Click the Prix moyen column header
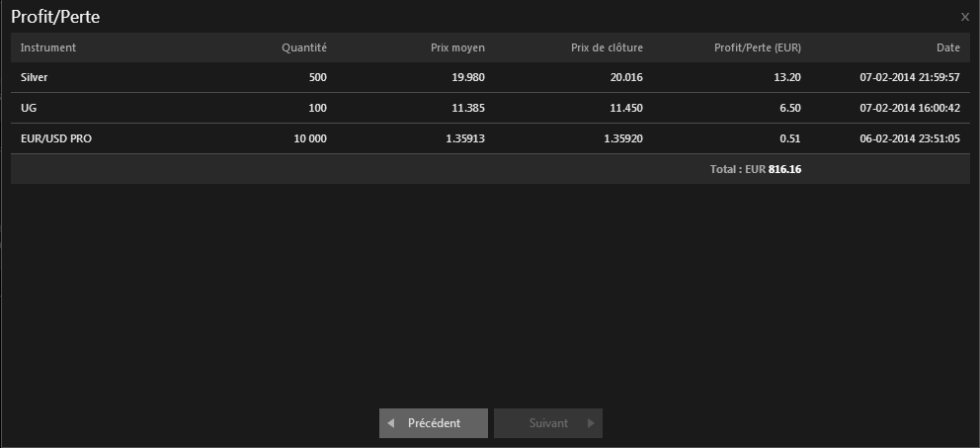 click(457, 47)
